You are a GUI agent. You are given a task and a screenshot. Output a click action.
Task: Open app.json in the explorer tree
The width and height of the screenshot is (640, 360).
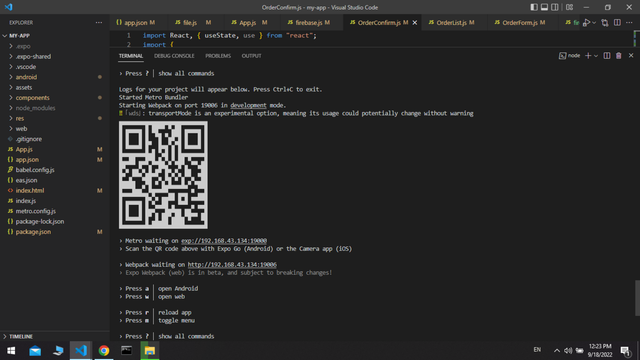click(x=55, y=160)
